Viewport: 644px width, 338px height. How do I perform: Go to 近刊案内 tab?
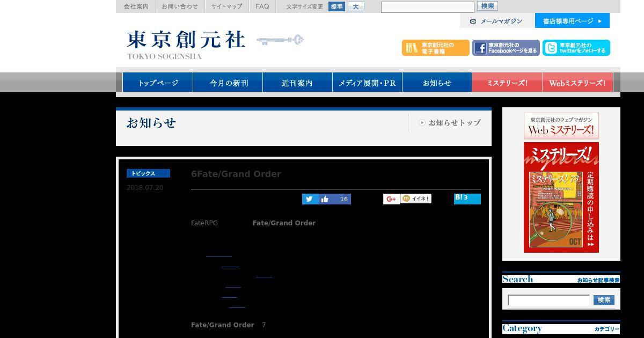pyautogui.click(x=297, y=83)
